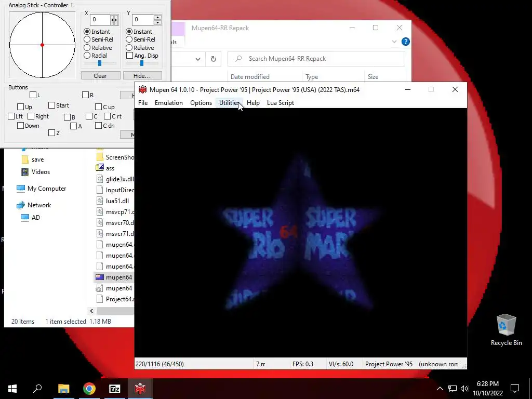Check the Z button checkbox

(51, 133)
